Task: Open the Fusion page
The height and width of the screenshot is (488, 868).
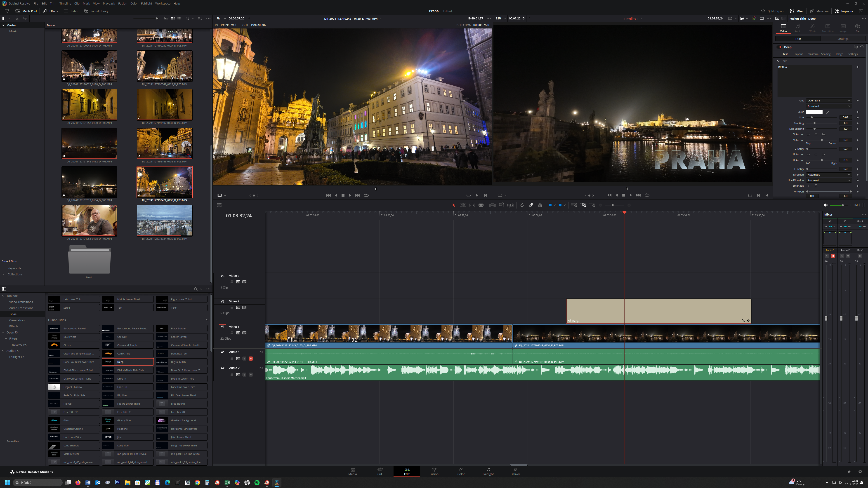Action: 434,472
